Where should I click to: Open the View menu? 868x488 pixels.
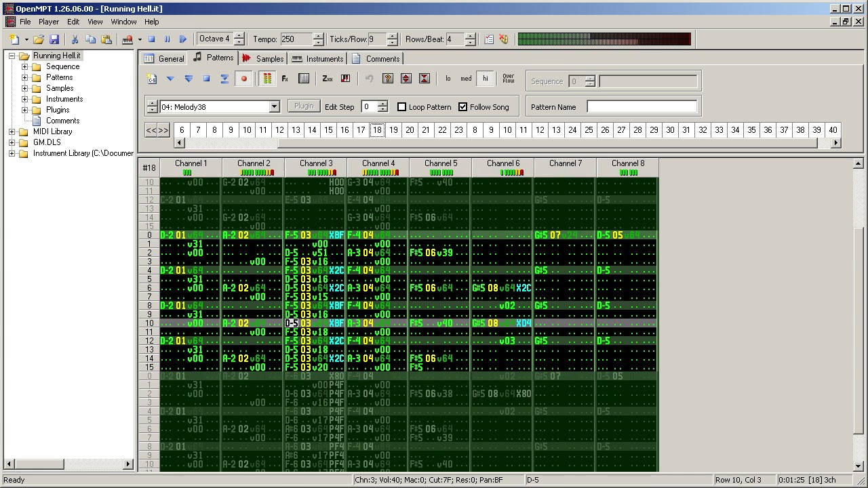click(95, 22)
